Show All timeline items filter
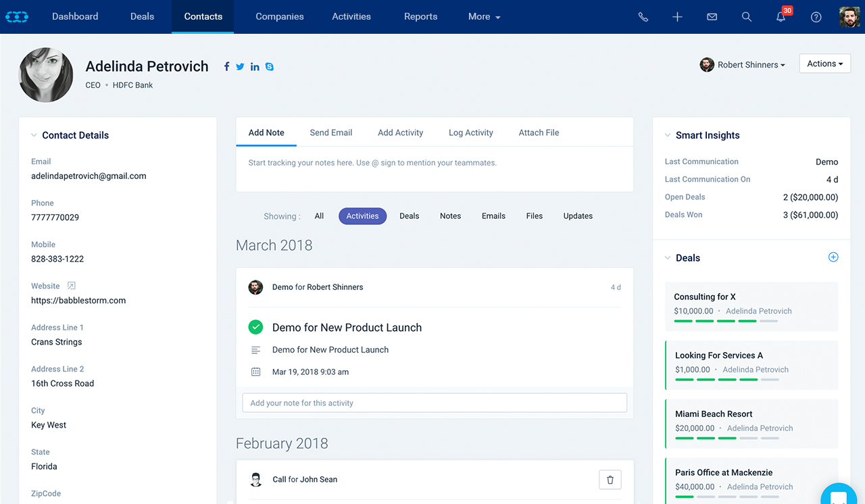Image resolution: width=865 pixels, height=504 pixels. pyautogui.click(x=319, y=216)
